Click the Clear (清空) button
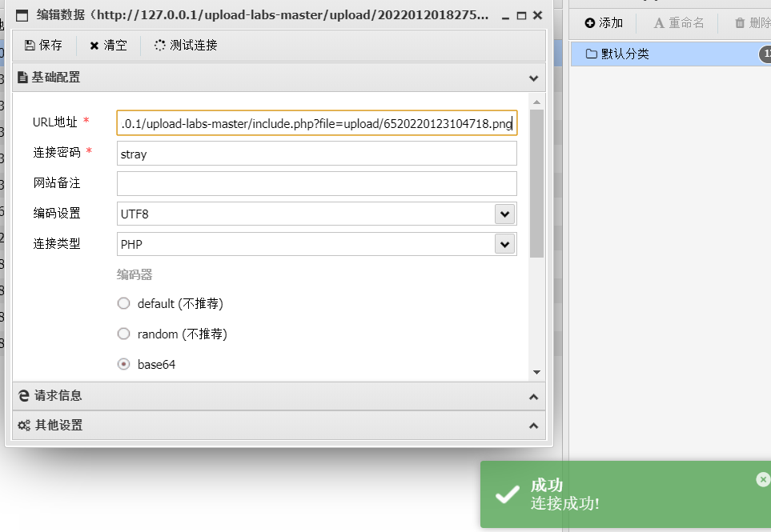Viewport: 771px width, 532px height. (x=108, y=45)
